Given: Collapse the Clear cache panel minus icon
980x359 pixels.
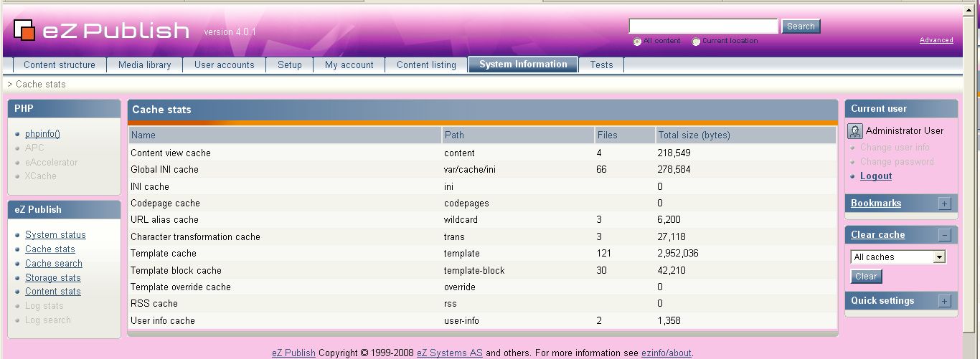Looking at the screenshot, I should tap(944, 235).
